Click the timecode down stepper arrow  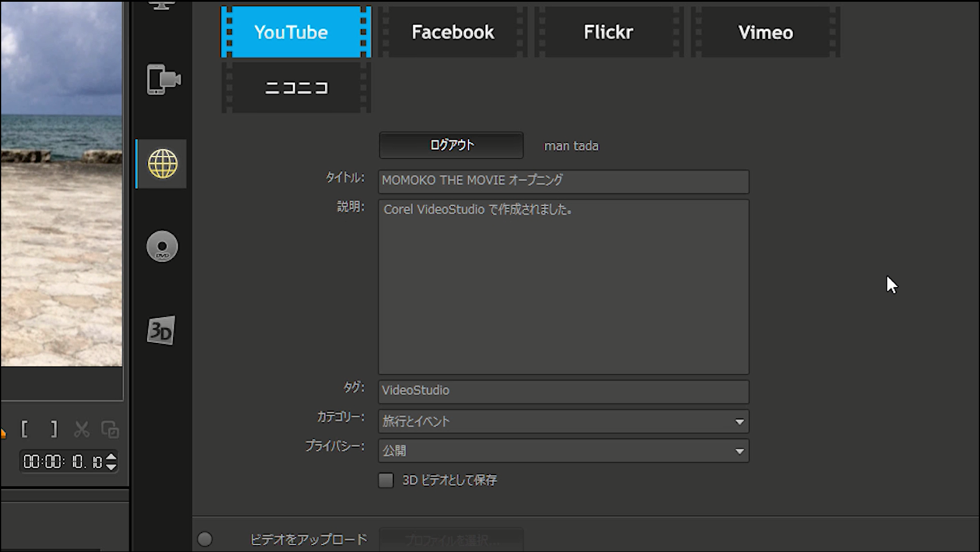point(111,466)
